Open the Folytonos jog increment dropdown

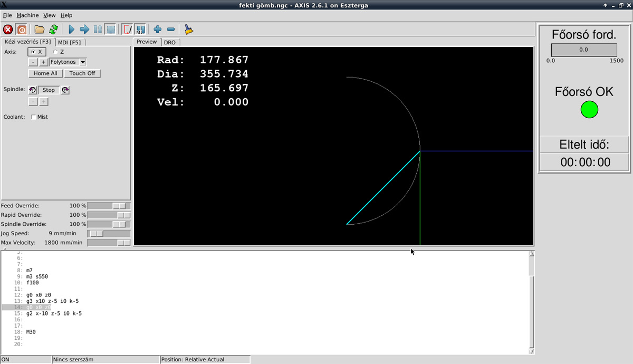[83, 62]
